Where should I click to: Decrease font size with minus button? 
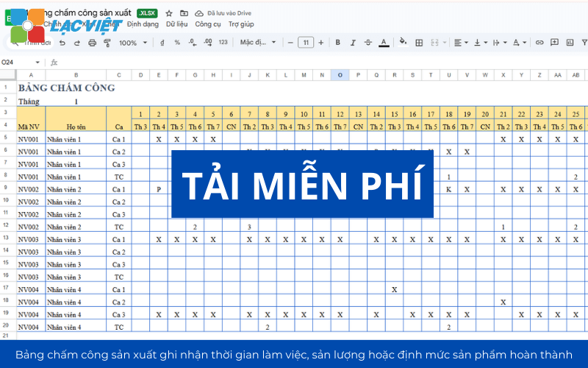click(x=290, y=43)
